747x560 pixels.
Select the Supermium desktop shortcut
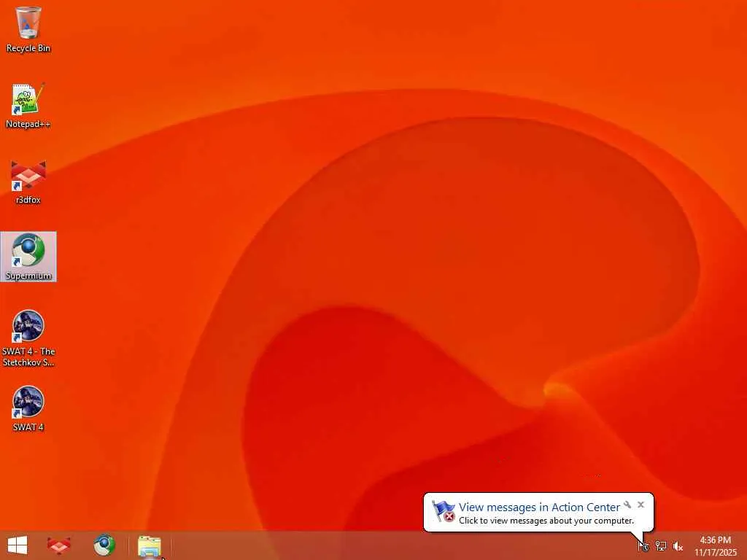(x=28, y=257)
